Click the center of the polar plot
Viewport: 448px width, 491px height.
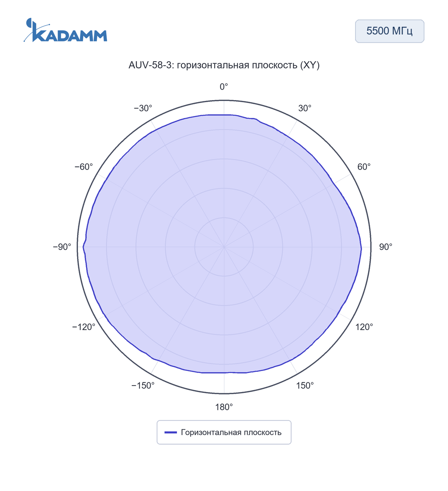224,247
